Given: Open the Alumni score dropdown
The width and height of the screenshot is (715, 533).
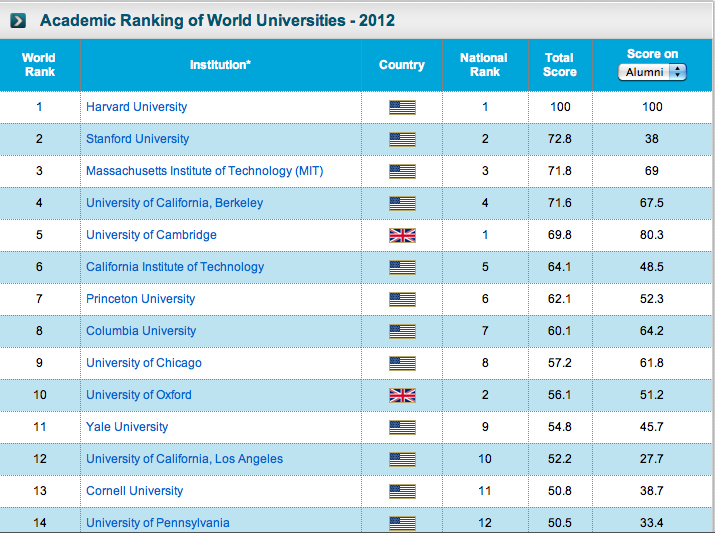Looking at the screenshot, I should tap(652, 72).
